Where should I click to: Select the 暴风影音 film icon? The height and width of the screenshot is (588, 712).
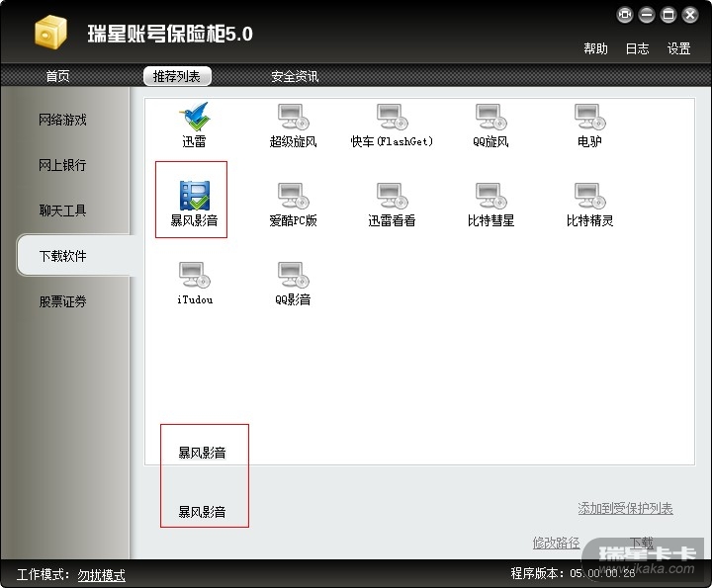click(195, 196)
